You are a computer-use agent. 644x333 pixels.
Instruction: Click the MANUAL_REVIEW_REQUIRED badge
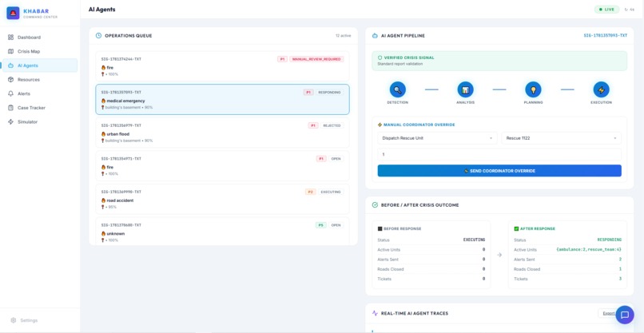(316, 59)
